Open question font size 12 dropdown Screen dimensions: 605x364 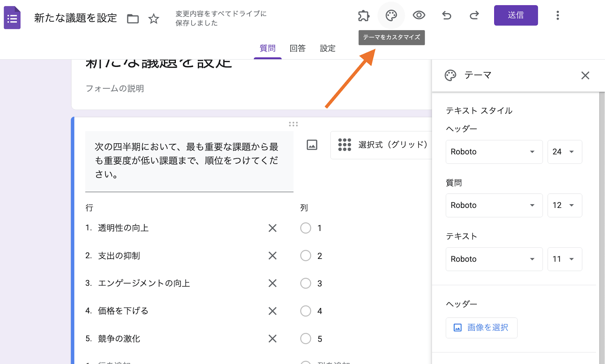pyautogui.click(x=565, y=205)
